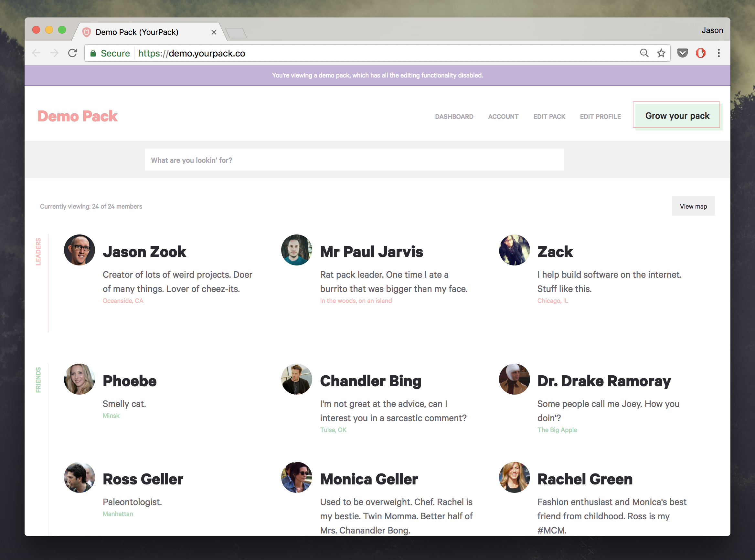The width and height of the screenshot is (755, 560).
Task: Click the red ad-blocker extension icon
Action: tap(701, 53)
